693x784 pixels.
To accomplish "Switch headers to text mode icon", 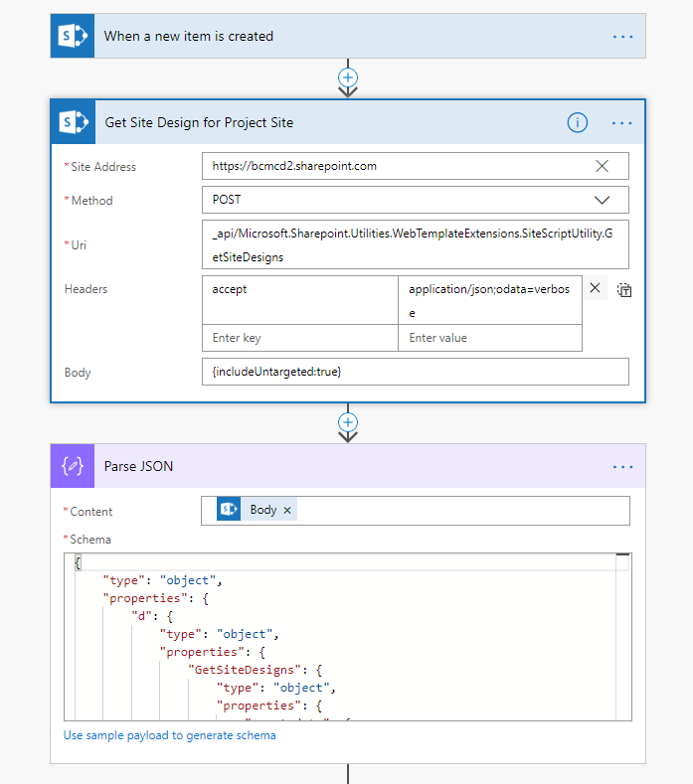I will 624,290.
